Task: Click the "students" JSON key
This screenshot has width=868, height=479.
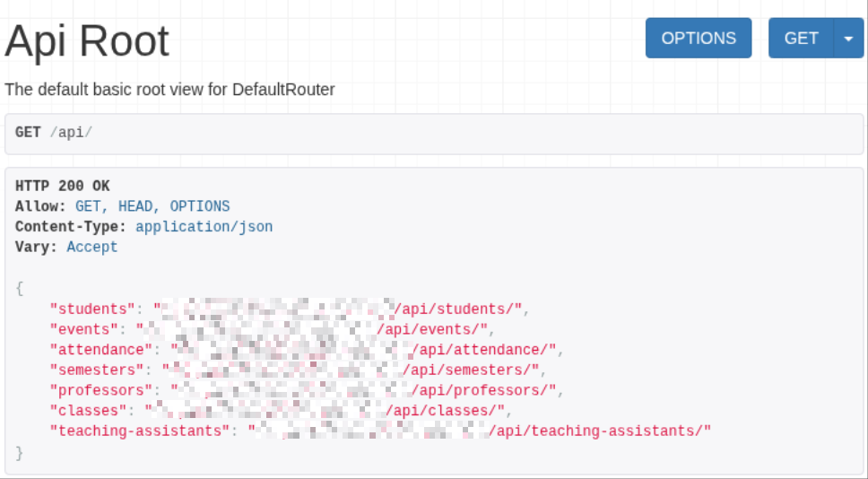Action: (x=92, y=309)
